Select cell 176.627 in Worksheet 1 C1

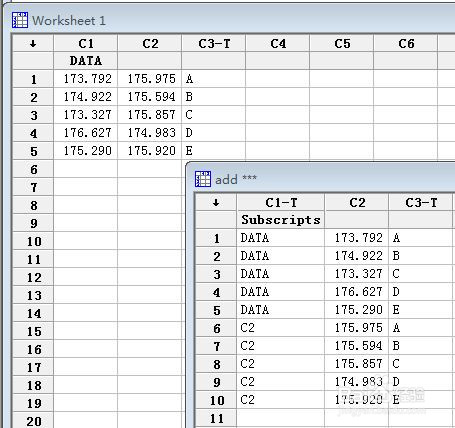(86, 133)
